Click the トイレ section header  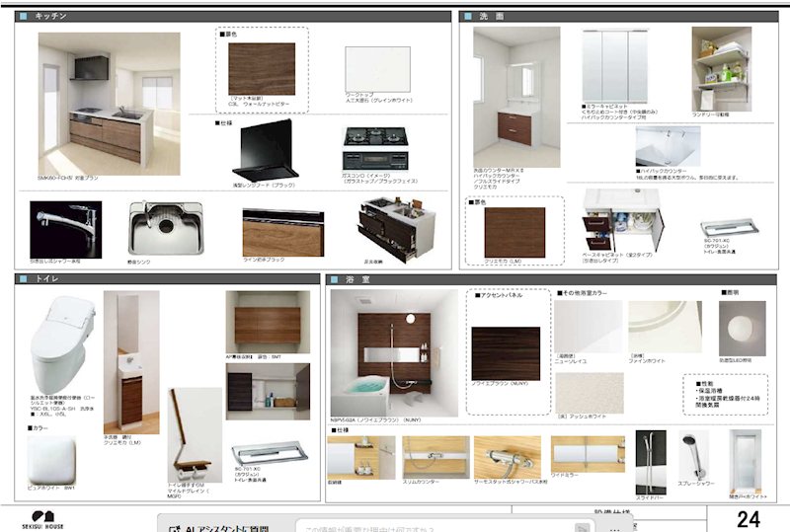(x=167, y=278)
